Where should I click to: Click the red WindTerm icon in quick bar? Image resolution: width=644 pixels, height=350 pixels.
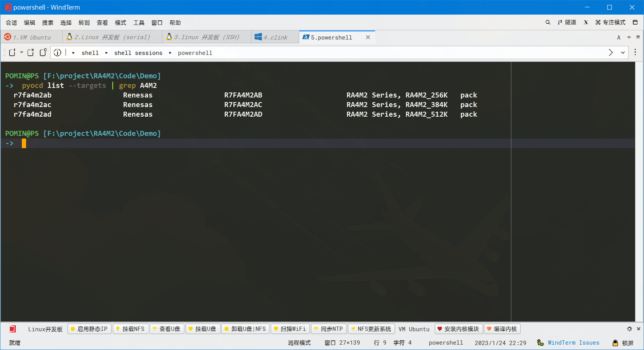[x=13, y=329]
